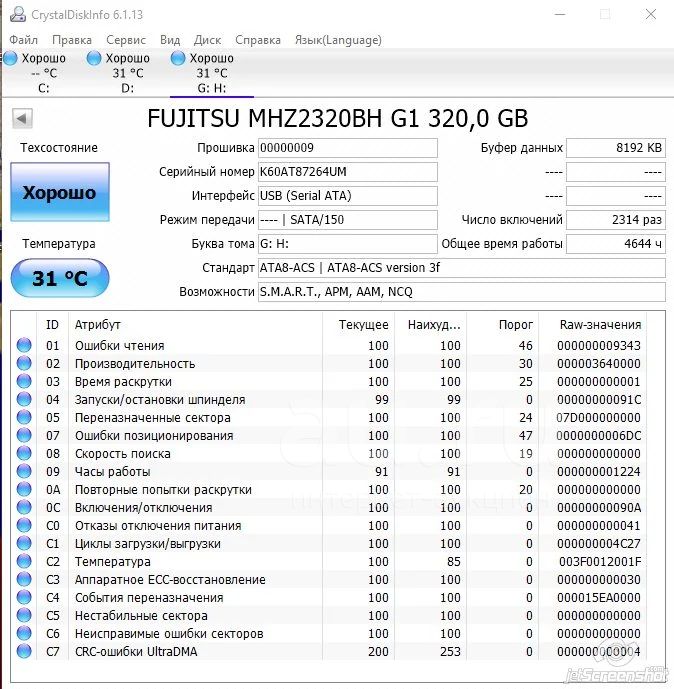The image size is (674, 689).
Task: Click the CrystalDiskInfo title bar app icon
Action: click(18, 14)
